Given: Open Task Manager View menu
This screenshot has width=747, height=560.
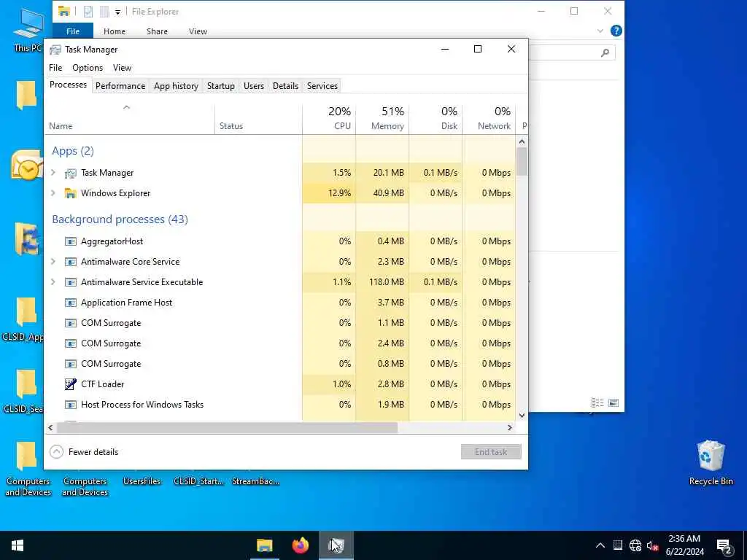Looking at the screenshot, I should 122,68.
